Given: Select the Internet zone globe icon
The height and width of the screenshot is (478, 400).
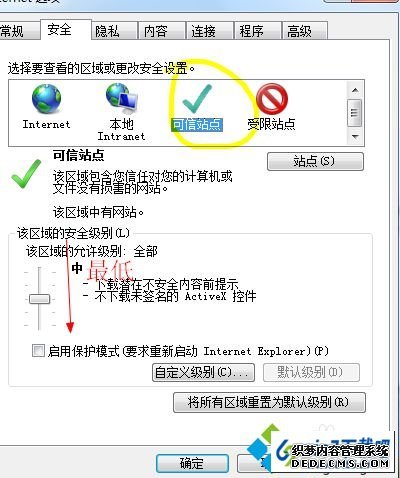Looking at the screenshot, I should (46, 99).
